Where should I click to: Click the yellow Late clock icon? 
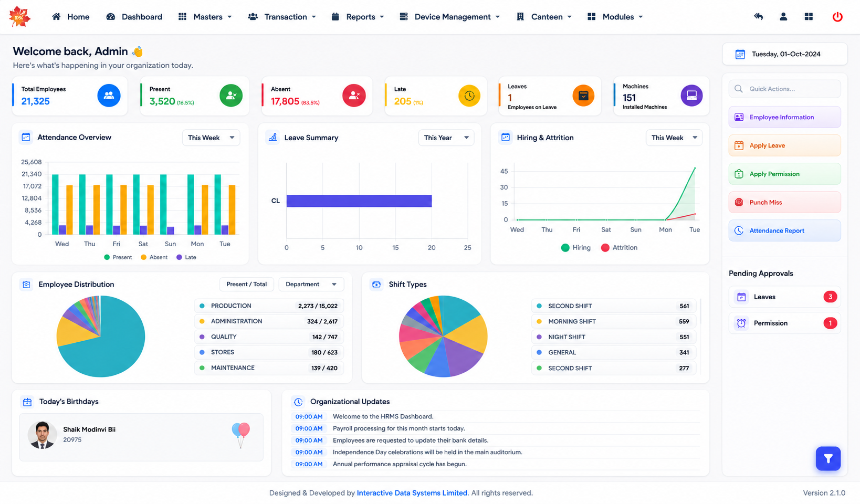pos(469,96)
